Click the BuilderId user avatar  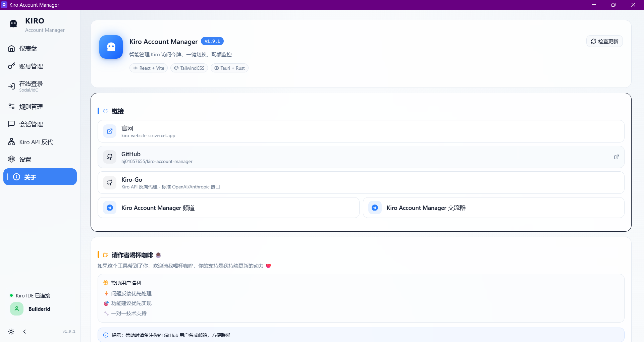pyautogui.click(x=17, y=309)
